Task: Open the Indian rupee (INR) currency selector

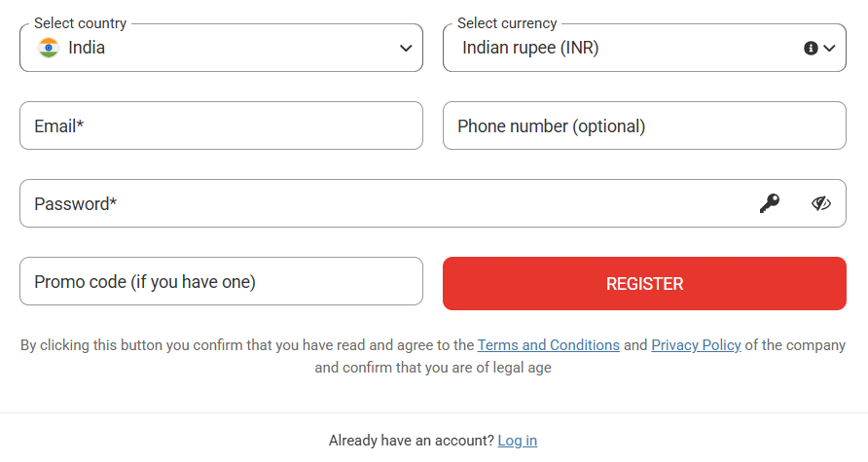Action: (644, 48)
